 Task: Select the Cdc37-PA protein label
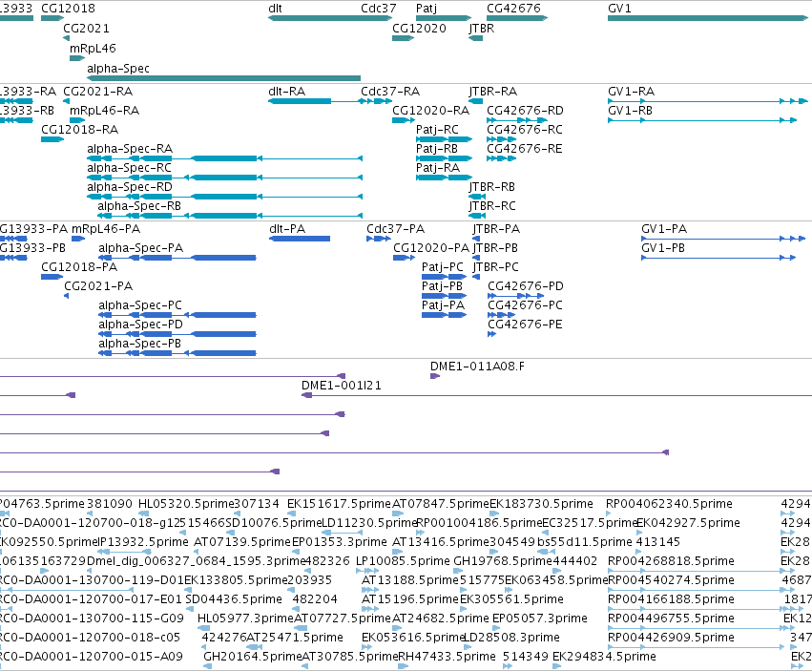[396, 229]
